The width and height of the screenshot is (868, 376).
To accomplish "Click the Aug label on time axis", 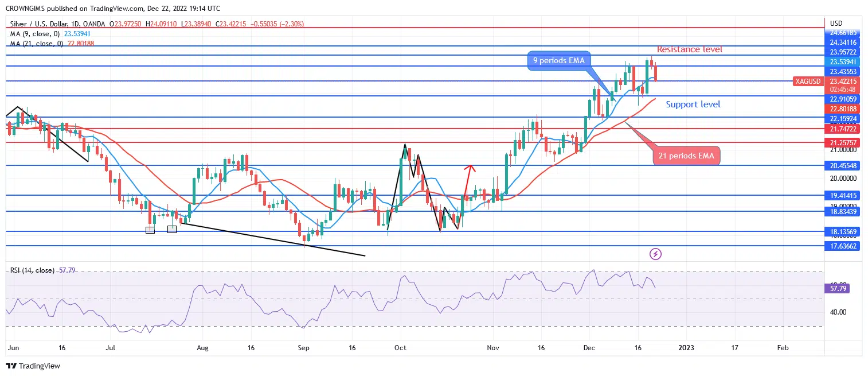I will 202,348.
